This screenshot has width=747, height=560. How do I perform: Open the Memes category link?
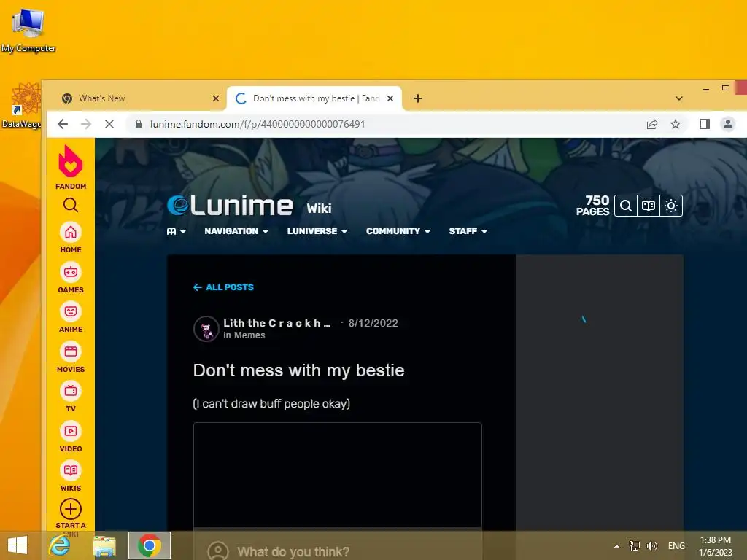coord(249,335)
